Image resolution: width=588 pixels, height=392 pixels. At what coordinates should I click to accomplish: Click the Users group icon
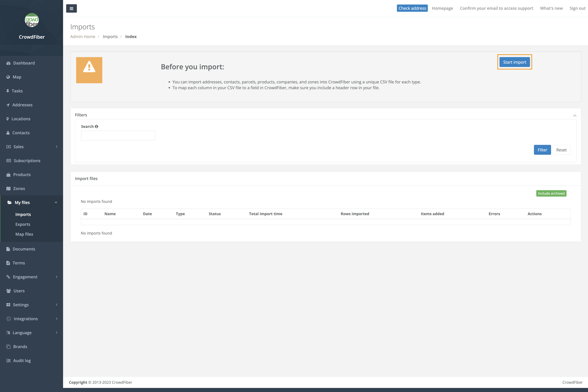click(8, 291)
